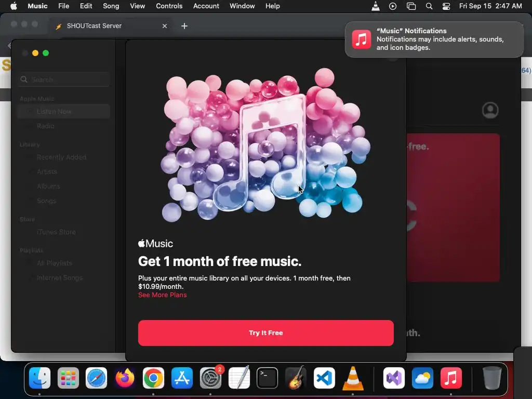Click the Music Notifications banner

pos(434,39)
